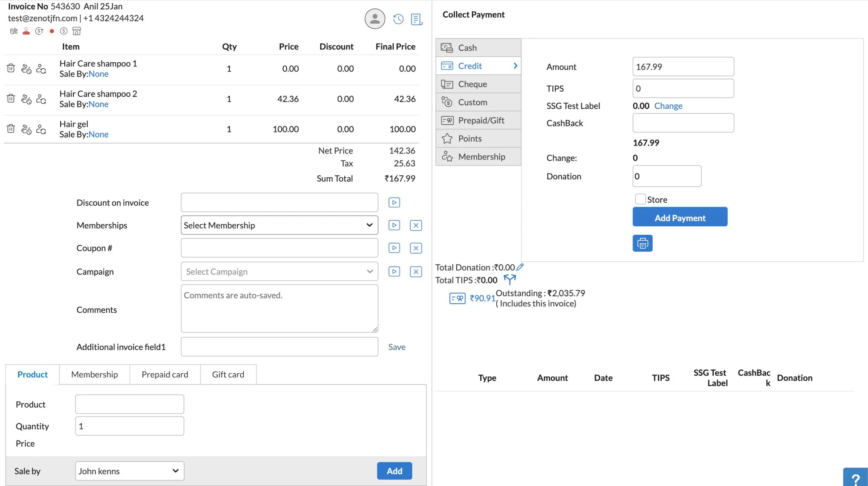Delete the Hair gel line item
This screenshot has width=868, height=486.
(11, 129)
